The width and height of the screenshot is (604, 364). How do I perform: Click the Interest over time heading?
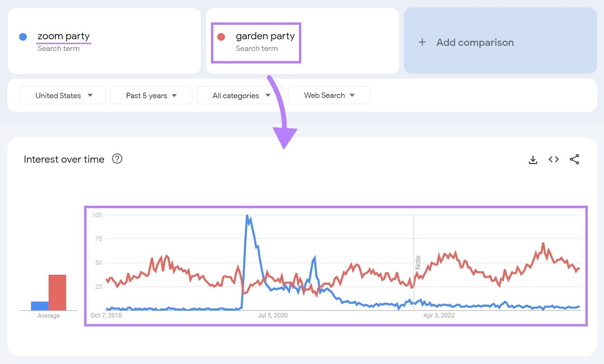pyautogui.click(x=64, y=159)
